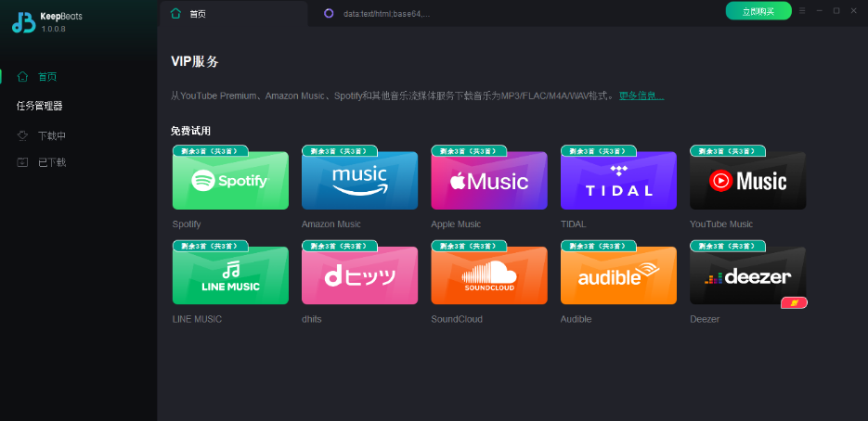Click the 任务管理器 heading
This screenshot has height=421, width=868.
point(39,106)
